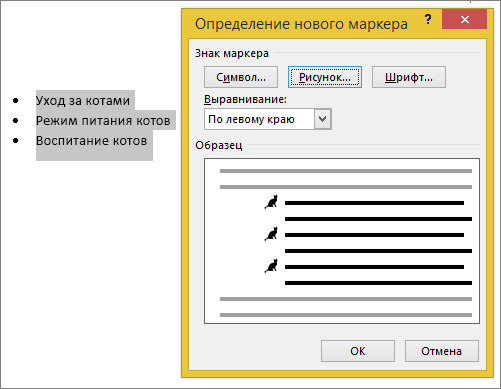Confirm the new bullet with OK
Viewport: 501px width, 389px height.
click(358, 351)
